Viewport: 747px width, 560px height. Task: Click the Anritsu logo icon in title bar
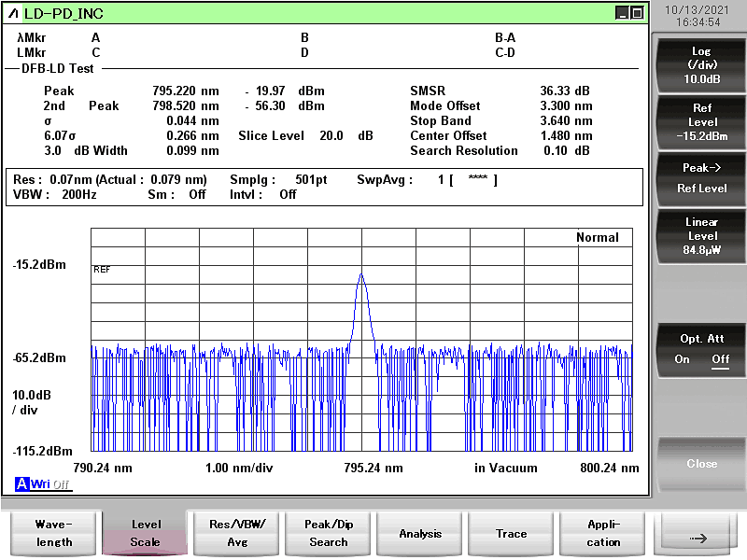tap(12, 13)
